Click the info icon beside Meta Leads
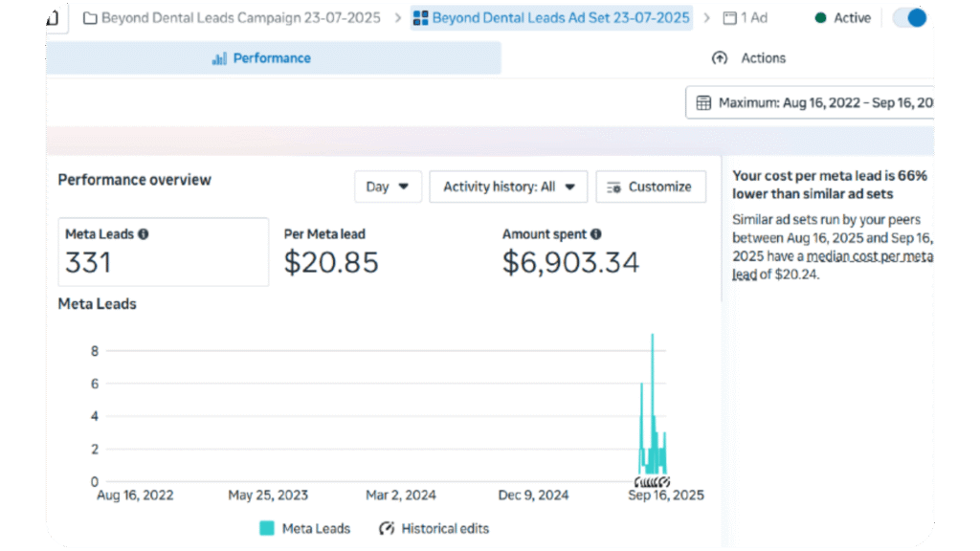Viewport: 980px width, 551px height. [x=143, y=234]
